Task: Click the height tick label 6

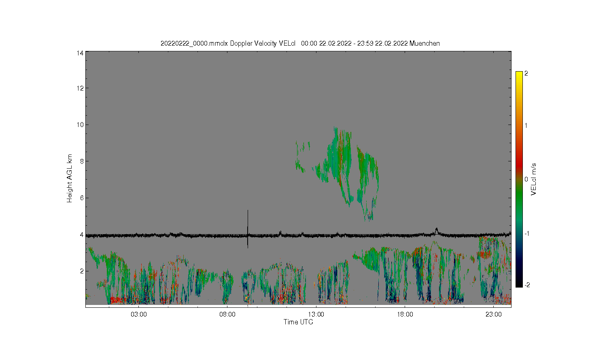Action: tap(82, 198)
